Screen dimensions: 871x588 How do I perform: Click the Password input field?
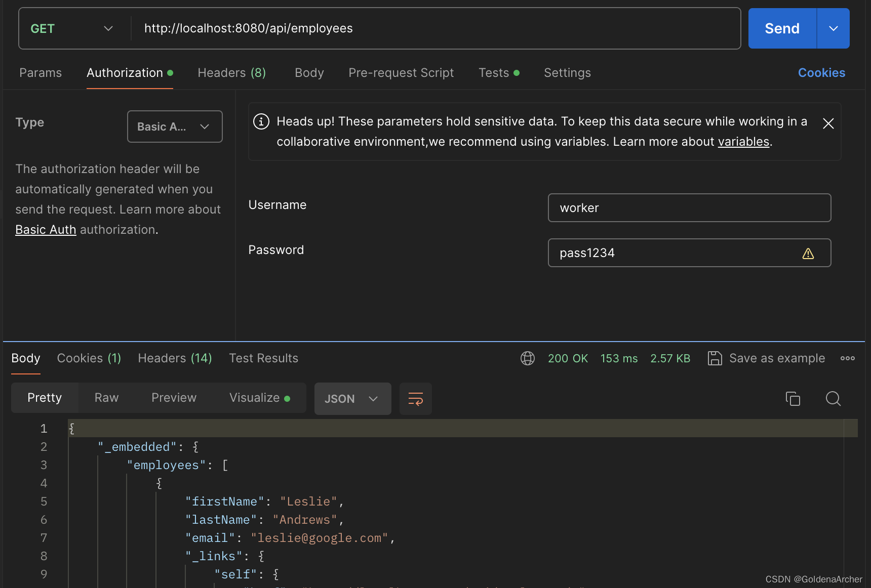point(689,253)
